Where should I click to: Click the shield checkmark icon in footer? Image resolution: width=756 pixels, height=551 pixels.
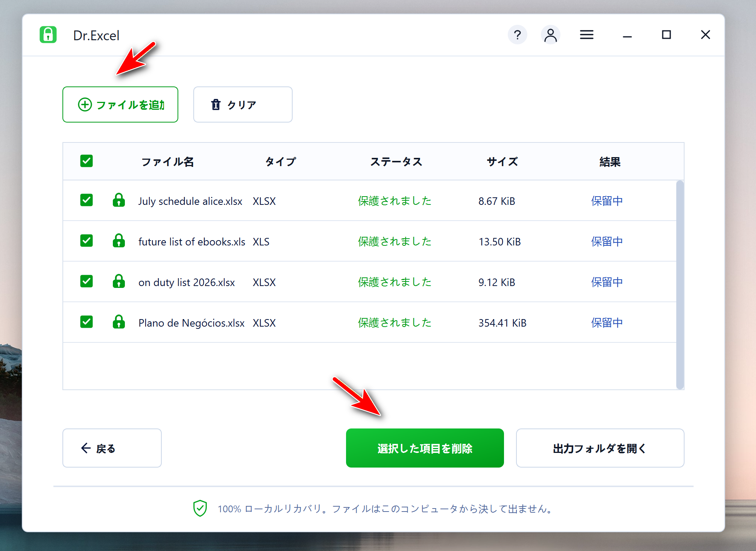pyautogui.click(x=200, y=509)
